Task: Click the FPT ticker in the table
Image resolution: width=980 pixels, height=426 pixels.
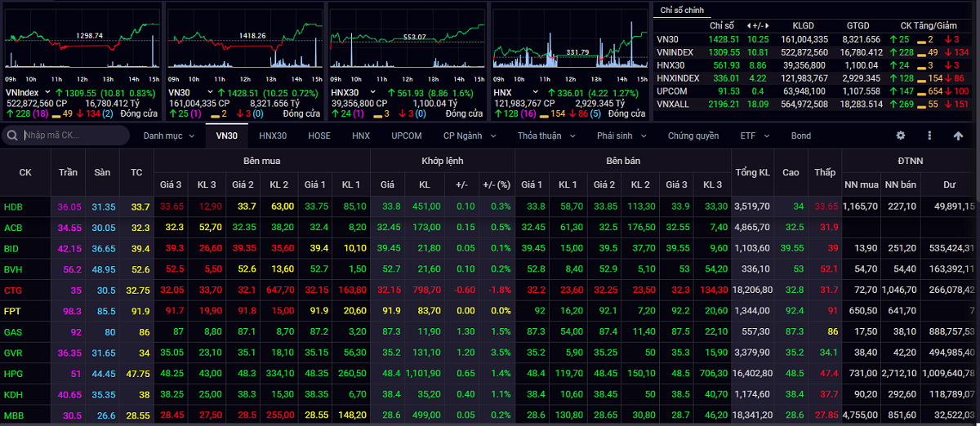Action: 12,311
